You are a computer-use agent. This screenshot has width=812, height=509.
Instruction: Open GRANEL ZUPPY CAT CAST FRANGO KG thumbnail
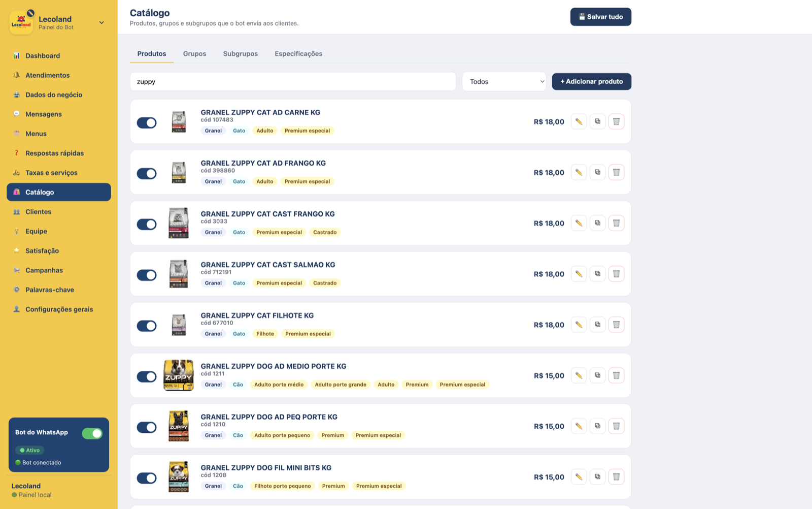coord(179,223)
